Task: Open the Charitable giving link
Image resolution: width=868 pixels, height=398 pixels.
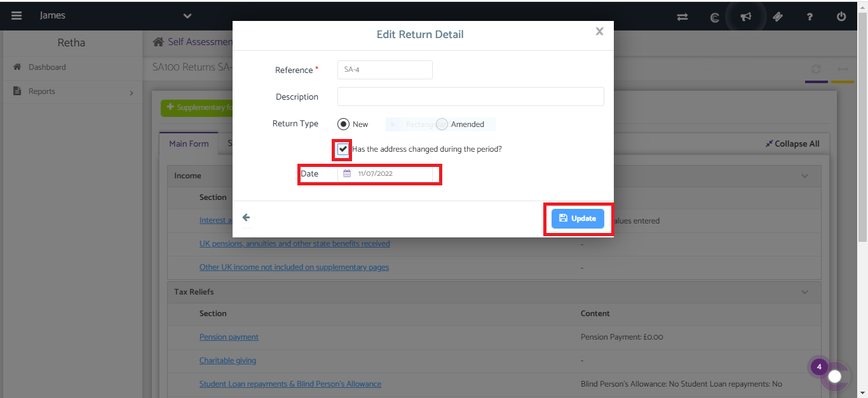Action: tap(227, 361)
